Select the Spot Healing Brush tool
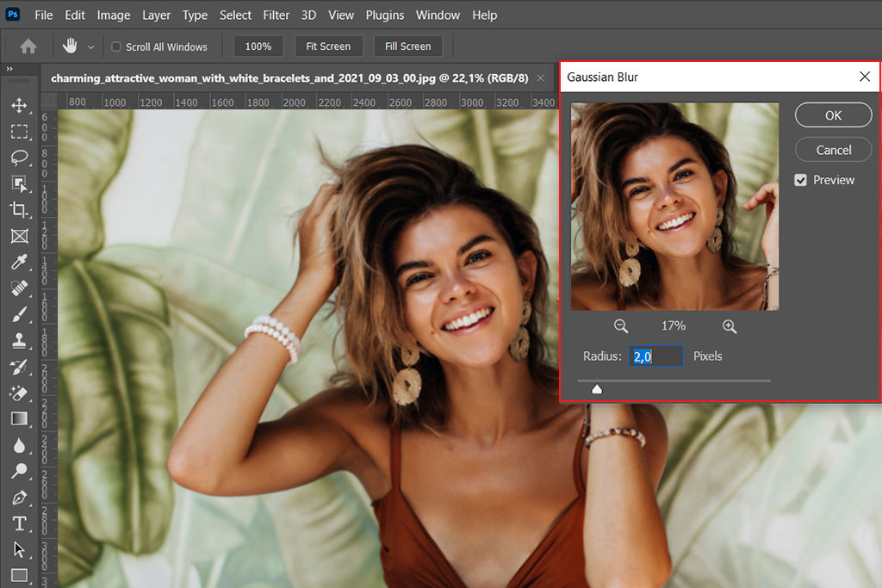This screenshot has height=588, width=882. (x=19, y=288)
